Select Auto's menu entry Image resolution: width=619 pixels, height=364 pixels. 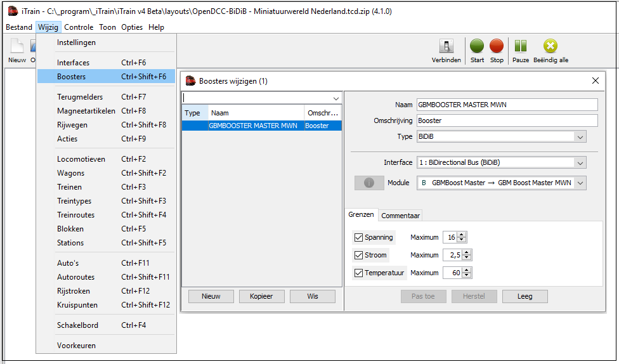[x=106, y=263]
